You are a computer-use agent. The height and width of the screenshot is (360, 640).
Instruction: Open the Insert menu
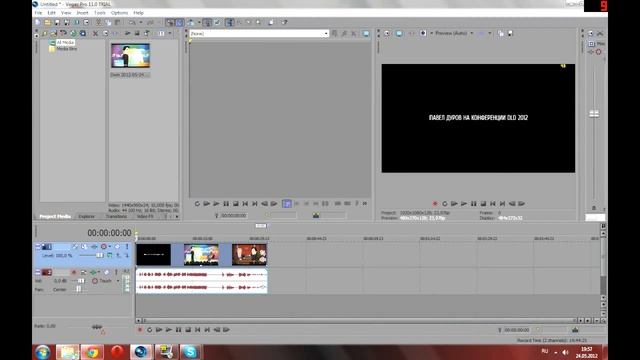click(x=82, y=13)
